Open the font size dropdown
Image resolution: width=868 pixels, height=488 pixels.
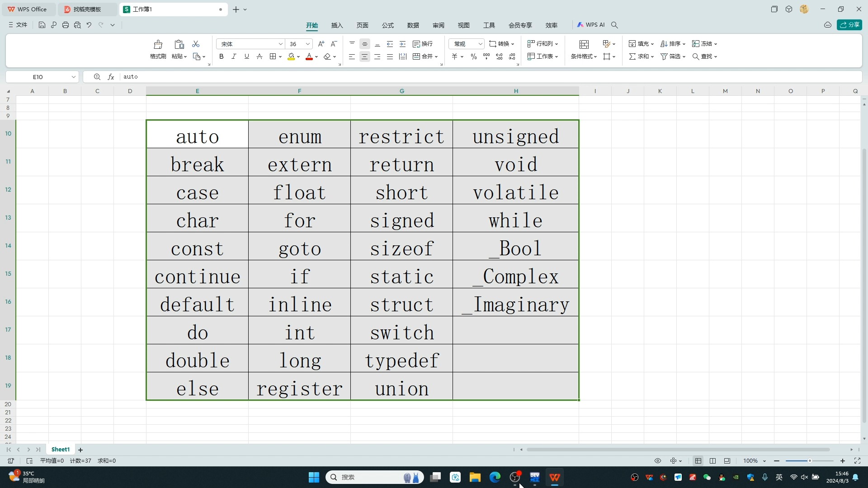coord(308,44)
